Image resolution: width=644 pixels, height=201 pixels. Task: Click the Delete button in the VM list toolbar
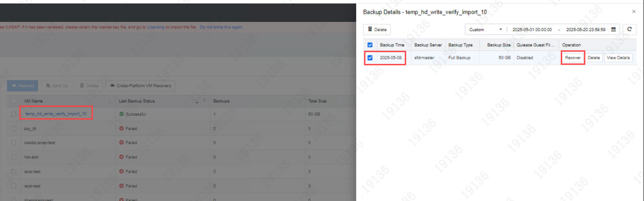click(89, 86)
